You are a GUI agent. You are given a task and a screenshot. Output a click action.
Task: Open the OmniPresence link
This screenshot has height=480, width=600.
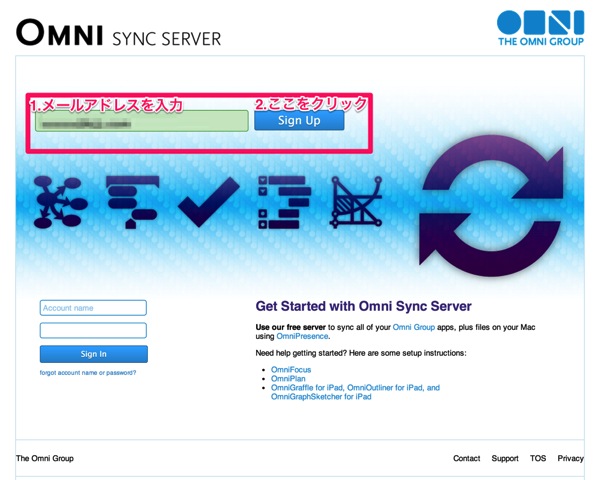tap(302, 336)
